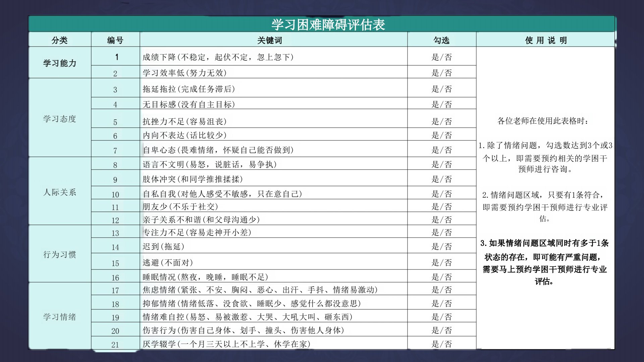Click 是/否 for row 无目标感

[x=441, y=104]
